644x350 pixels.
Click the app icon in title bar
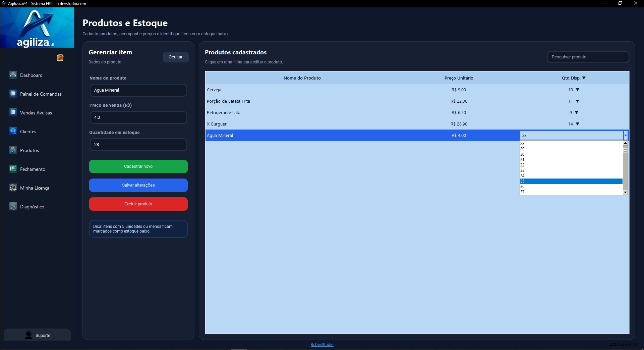[4, 3]
